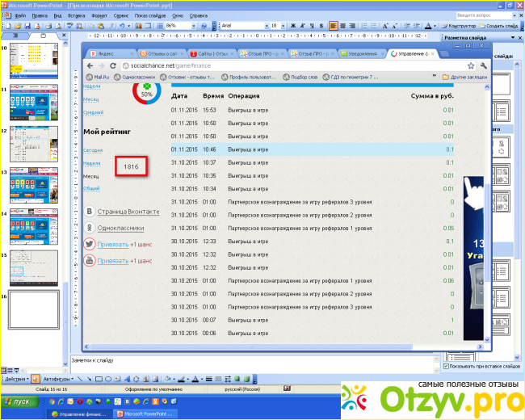Expand the undo history dropdown arrow

pos(129,26)
